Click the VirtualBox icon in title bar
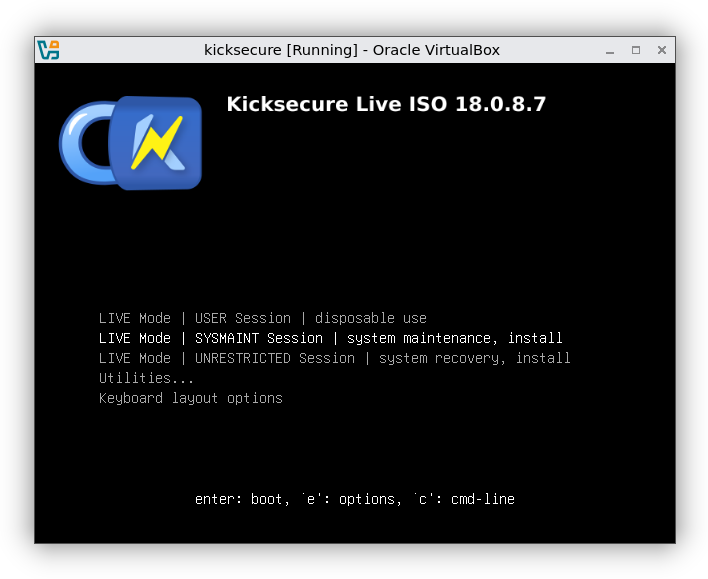This screenshot has width=708, height=579. [48, 50]
